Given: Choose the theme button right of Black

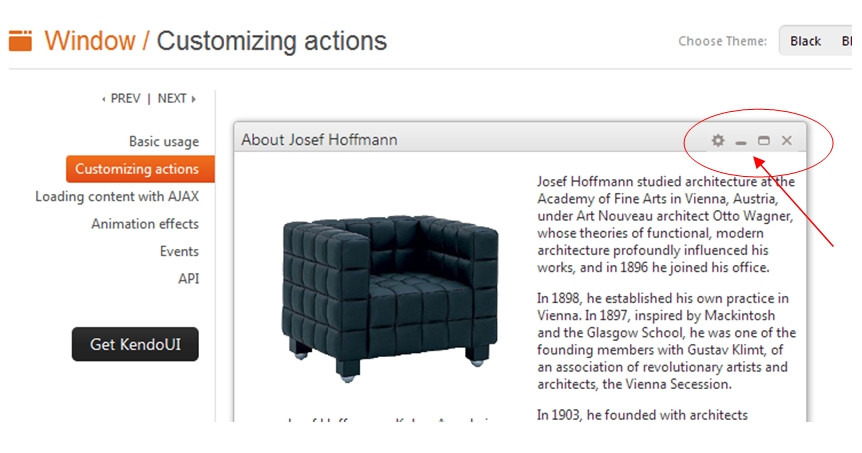Looking at the screenshot, I should 848,41.
